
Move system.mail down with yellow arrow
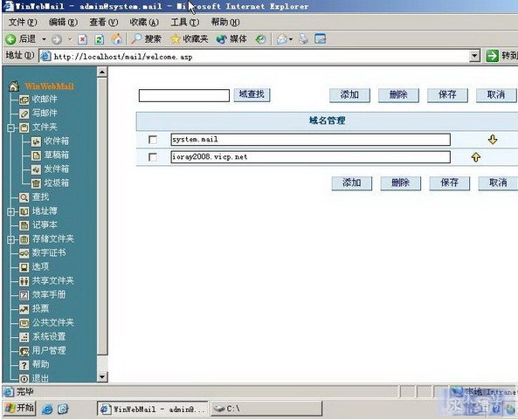click(x=493, y=140)
